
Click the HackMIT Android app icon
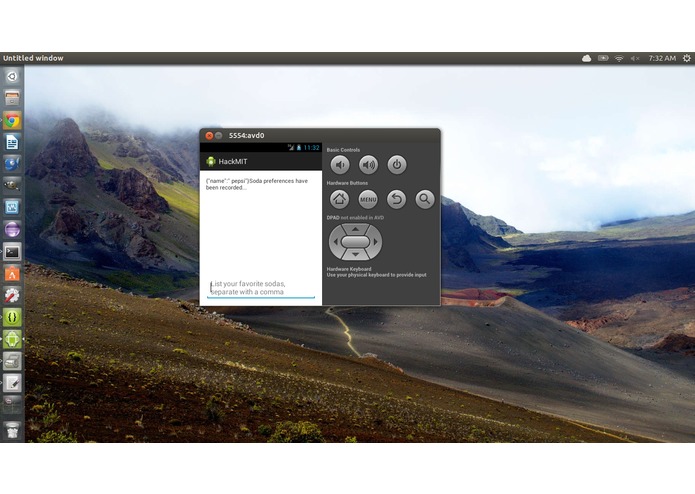[211, 161]
